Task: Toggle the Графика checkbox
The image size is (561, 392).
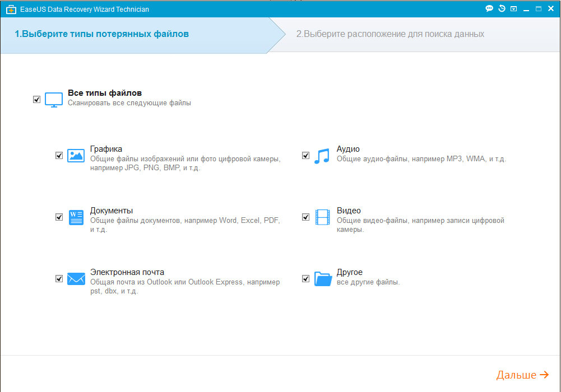Action: [59, 156]
